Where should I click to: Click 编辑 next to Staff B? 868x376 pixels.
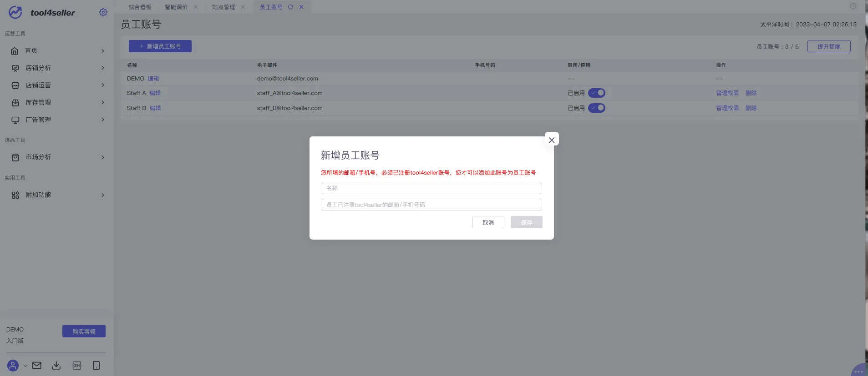click(x=155, y=108)
